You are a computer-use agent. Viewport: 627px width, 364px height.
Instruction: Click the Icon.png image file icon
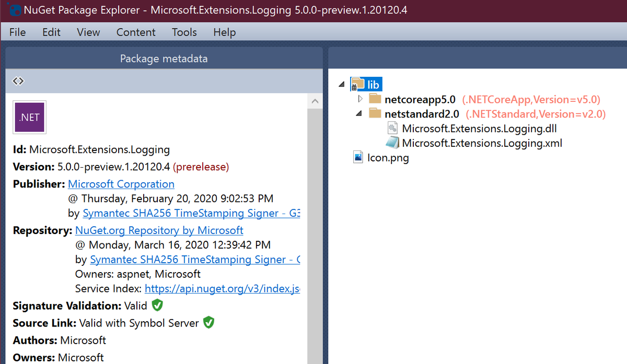358,157
